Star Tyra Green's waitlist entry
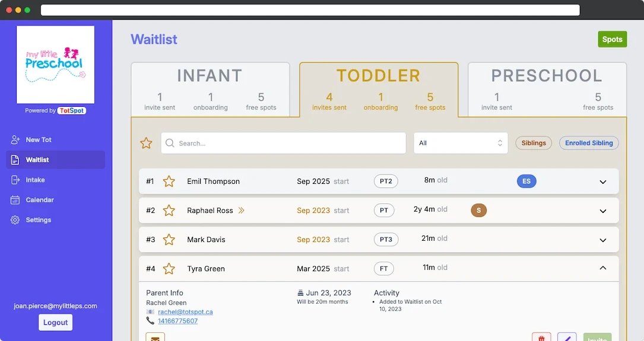This screenshot has width=644, height=341. (169, 269)
